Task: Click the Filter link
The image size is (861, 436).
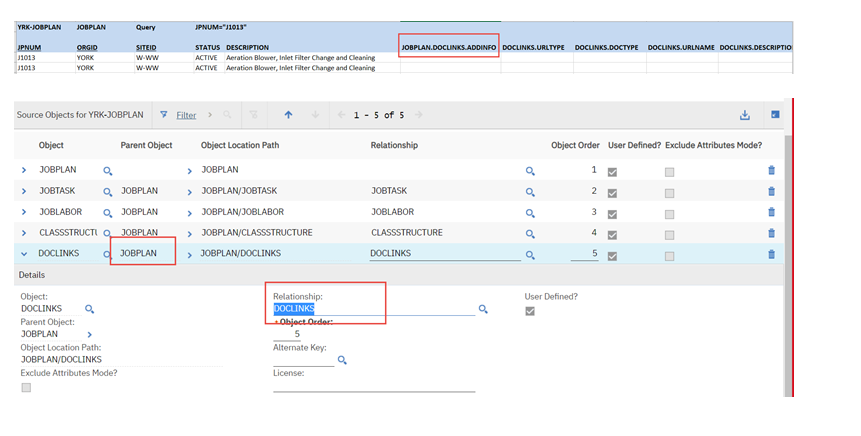Action: 186,115
